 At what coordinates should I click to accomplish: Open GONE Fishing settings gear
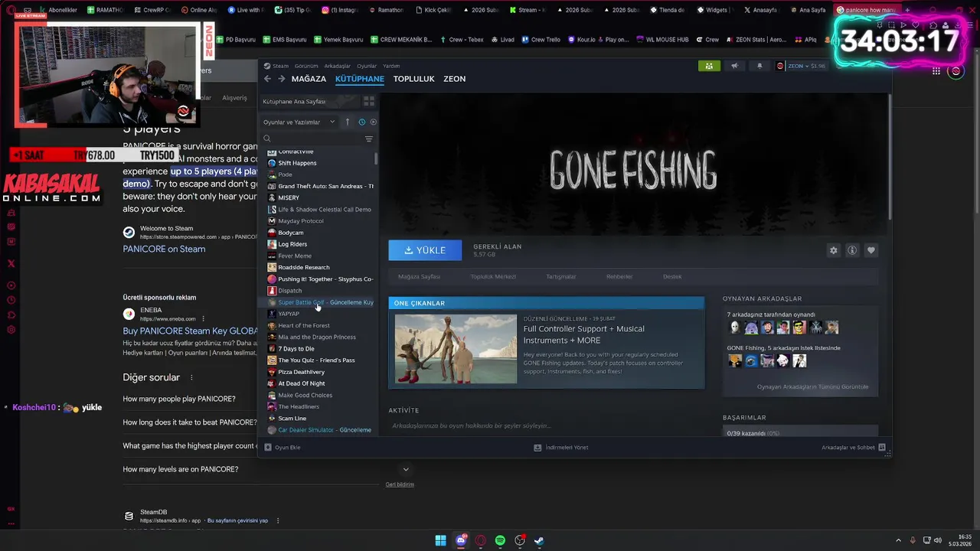(x=833, y=250)
